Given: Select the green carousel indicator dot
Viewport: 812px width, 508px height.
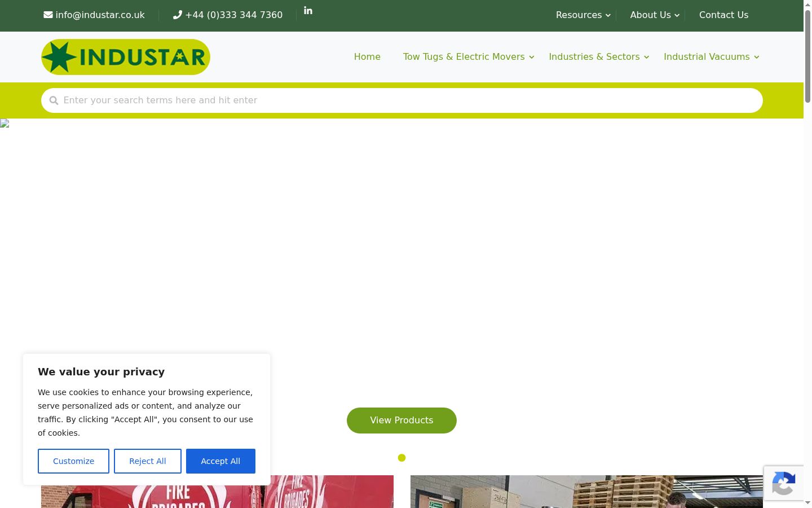Looking at the screenshot, I should 401,458.
